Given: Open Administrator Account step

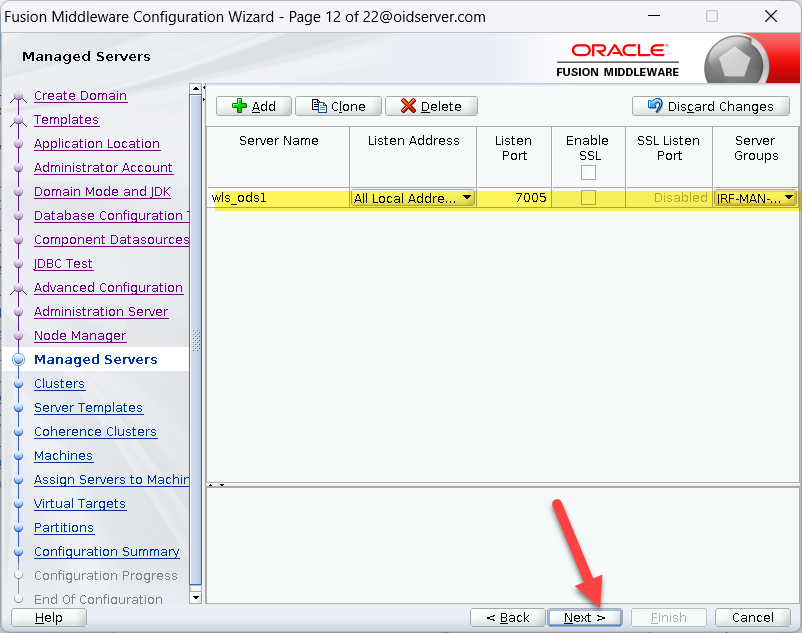Looking at the screenshot, I should pos(103,168).
